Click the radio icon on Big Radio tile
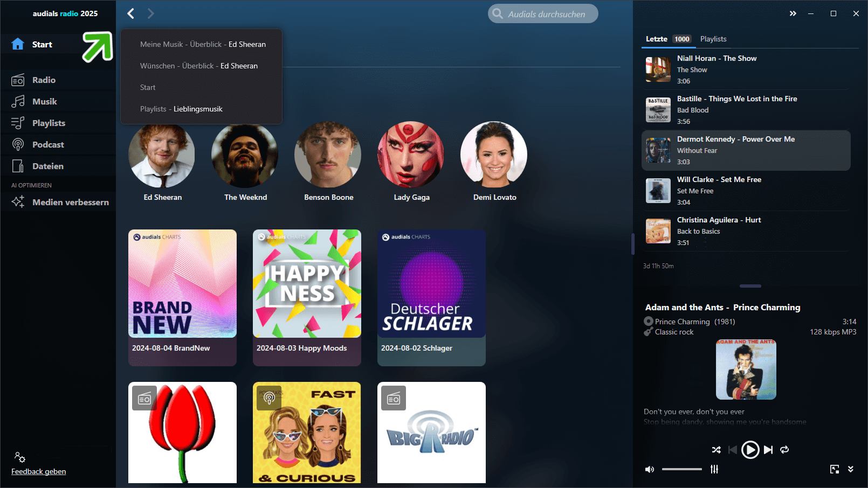The height and width of the screenshot is (488, 868). click(x=394, y=398)
